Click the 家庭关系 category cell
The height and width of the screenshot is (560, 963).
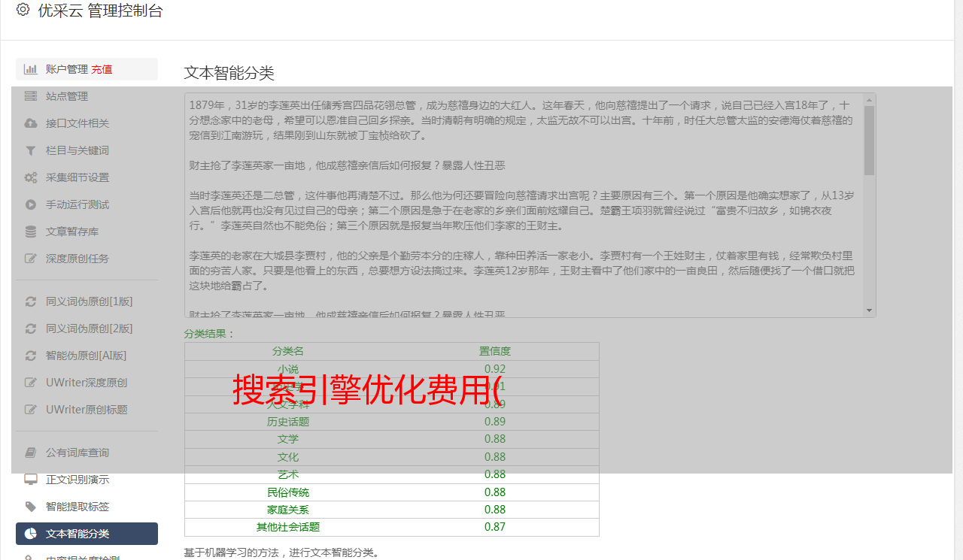tap(288, 510)
